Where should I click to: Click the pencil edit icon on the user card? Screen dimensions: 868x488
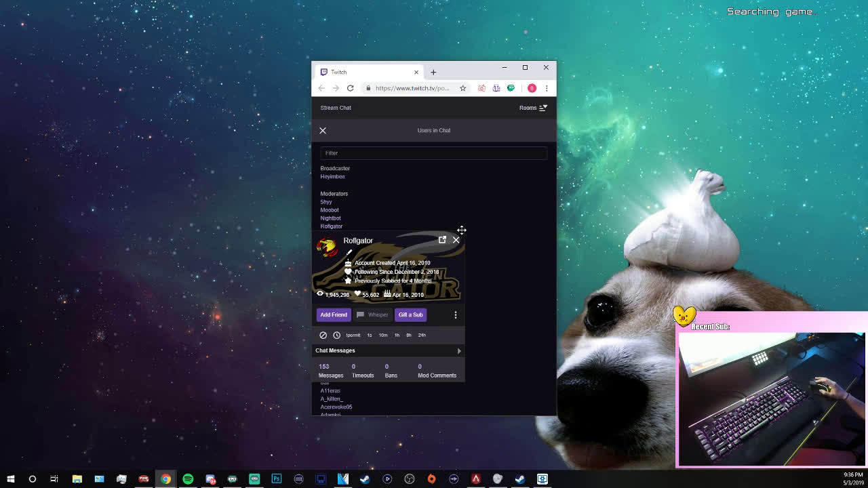click(x=349, y=252)
